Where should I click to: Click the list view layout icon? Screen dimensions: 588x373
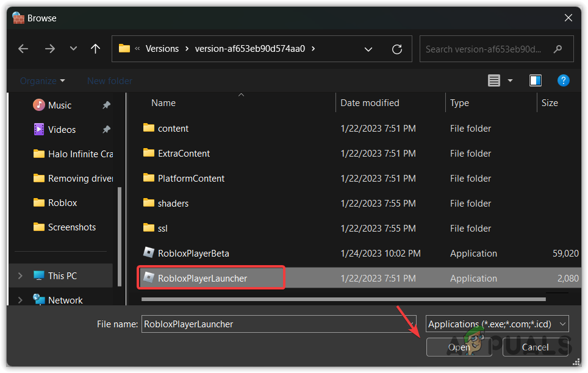493,80
